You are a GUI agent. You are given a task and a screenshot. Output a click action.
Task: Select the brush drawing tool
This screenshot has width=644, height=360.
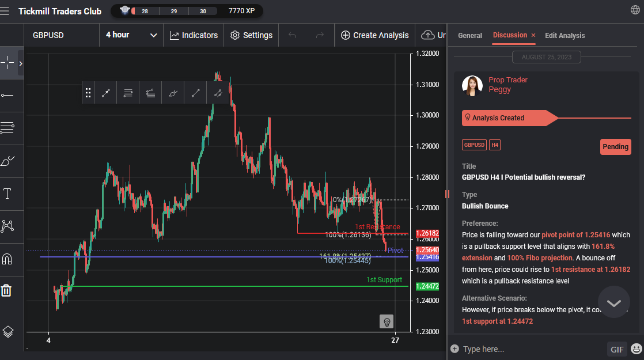coord(7,161)
